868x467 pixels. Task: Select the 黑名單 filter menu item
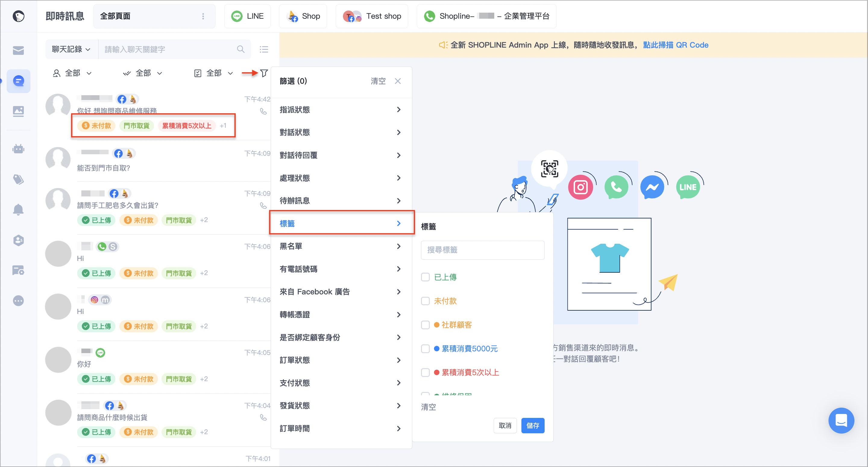340,246
